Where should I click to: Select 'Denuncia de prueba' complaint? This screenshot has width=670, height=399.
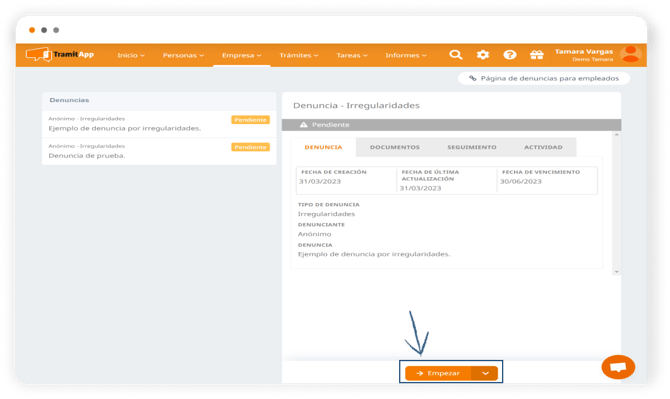[159, 151]
